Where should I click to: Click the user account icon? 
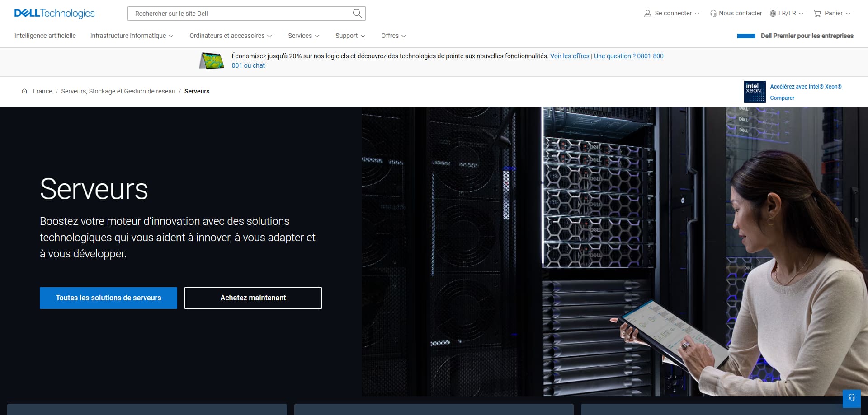pos(647,14)
